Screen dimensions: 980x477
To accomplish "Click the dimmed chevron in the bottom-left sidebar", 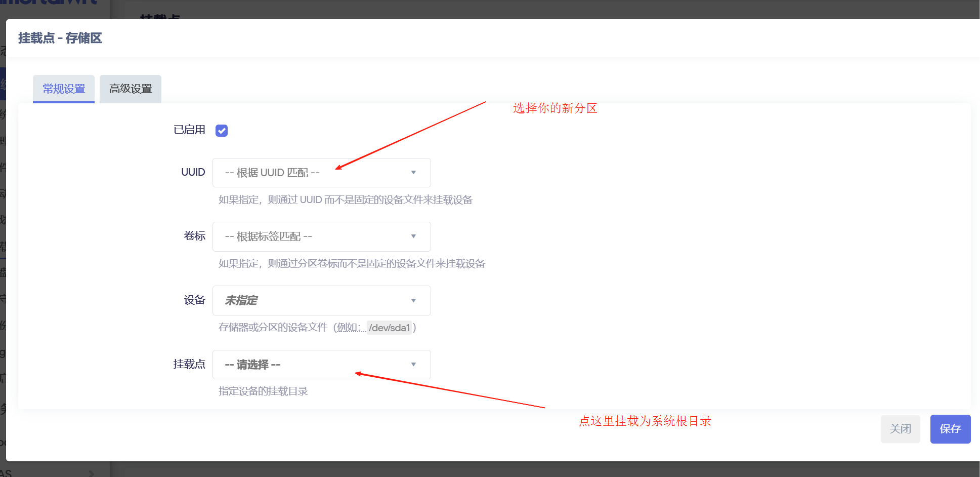I will [x=92, y=473].
